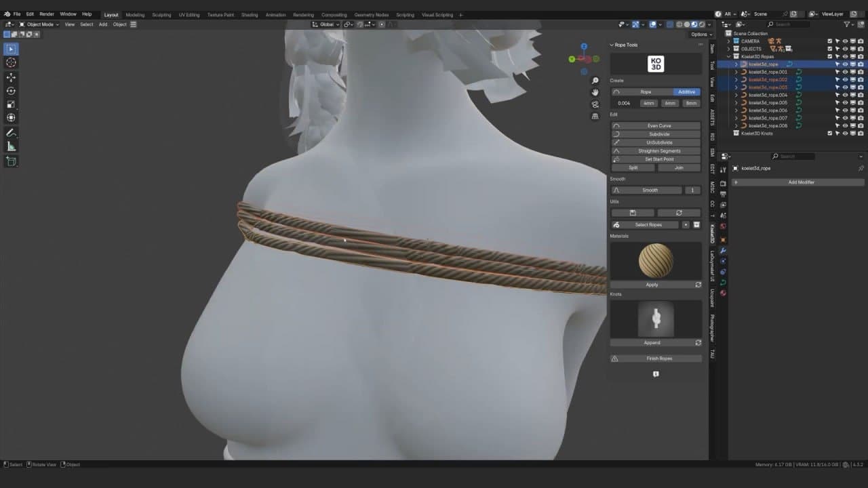Activate the Scale tool
This screenshot has height=488, width=868.
[11, 104]
